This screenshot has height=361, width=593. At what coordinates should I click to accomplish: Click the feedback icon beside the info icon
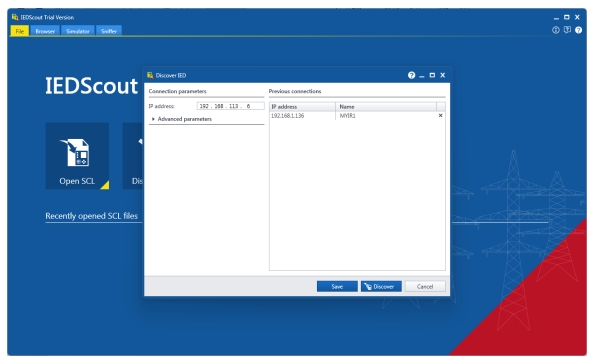(x=567, y=30)
